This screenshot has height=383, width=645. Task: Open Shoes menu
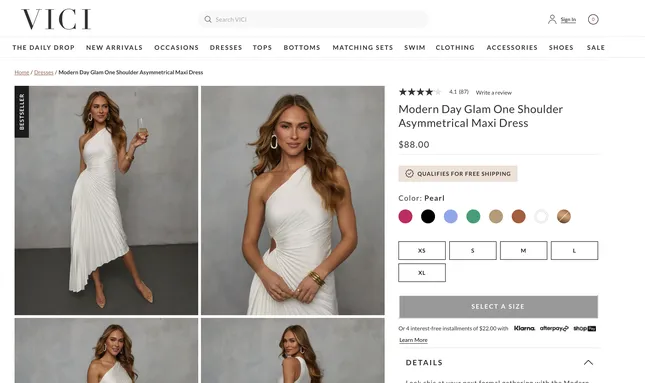coord(561,47)
